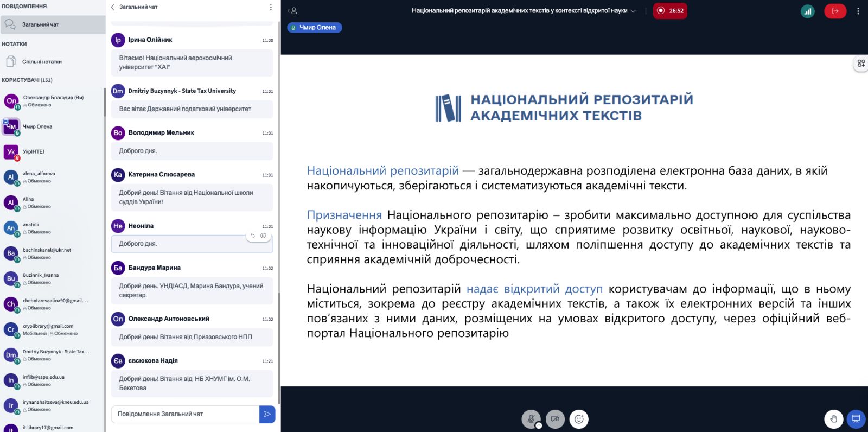Focus the Повідомлення Загальний чат input

(185, 414)
